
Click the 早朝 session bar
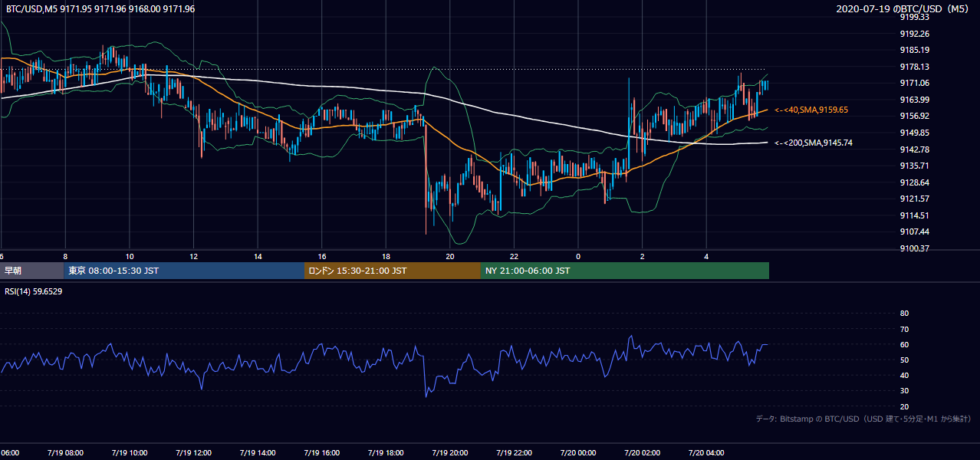click(31, 271)
